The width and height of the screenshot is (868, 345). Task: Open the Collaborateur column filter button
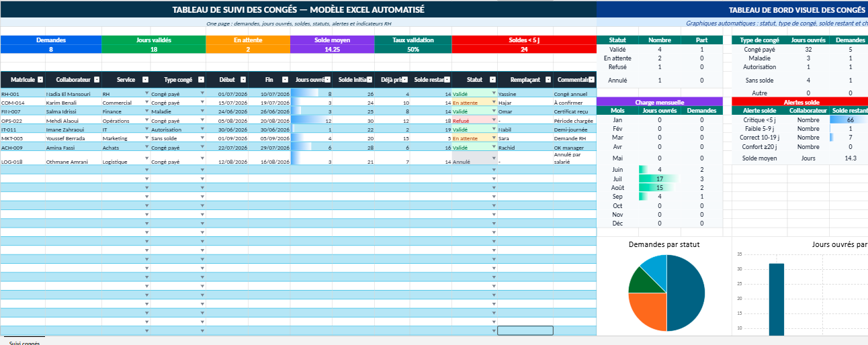click(x=96, y=79)
